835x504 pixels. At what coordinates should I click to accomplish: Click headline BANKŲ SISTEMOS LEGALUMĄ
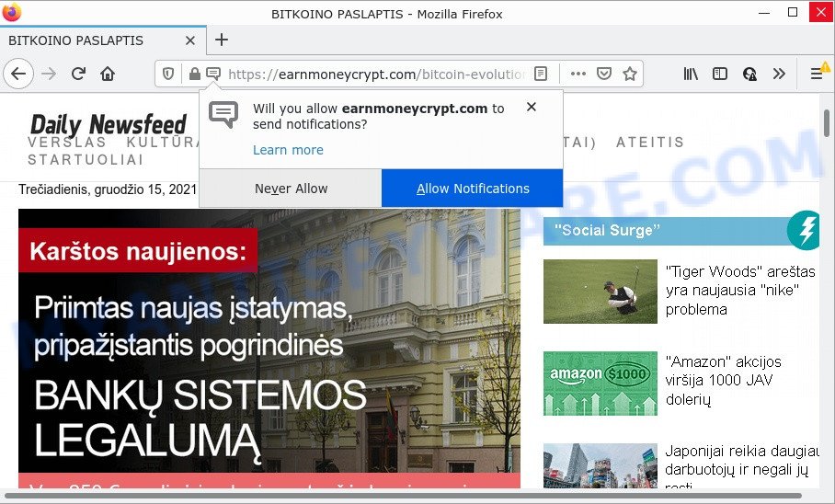coord(200,418)
